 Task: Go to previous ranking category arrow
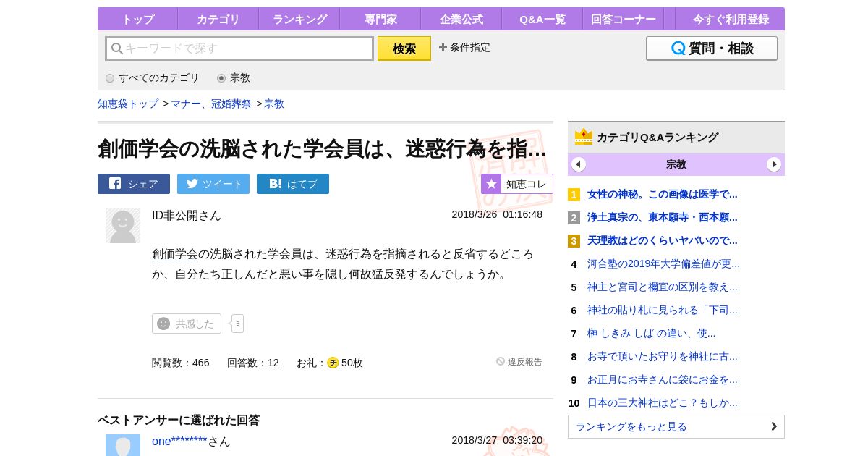pos(579,164)
